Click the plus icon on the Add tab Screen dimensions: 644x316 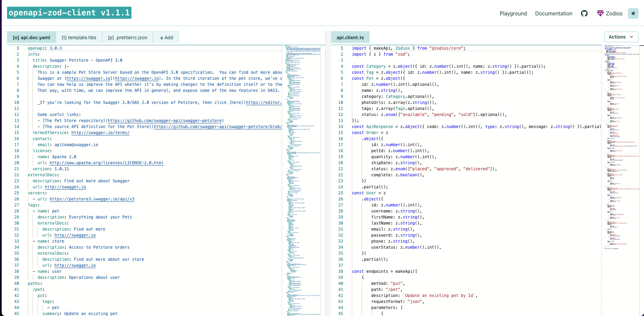[162, 37]
